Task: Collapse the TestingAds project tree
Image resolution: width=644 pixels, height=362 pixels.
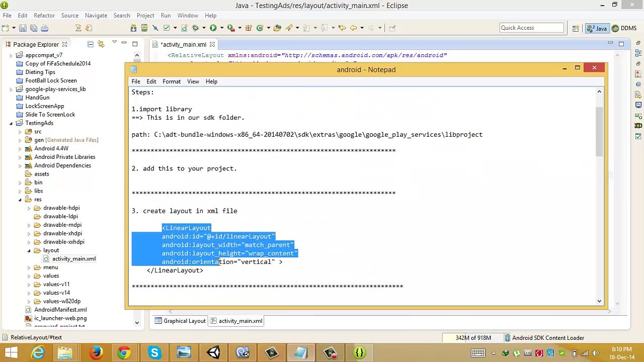Action: 11,123
